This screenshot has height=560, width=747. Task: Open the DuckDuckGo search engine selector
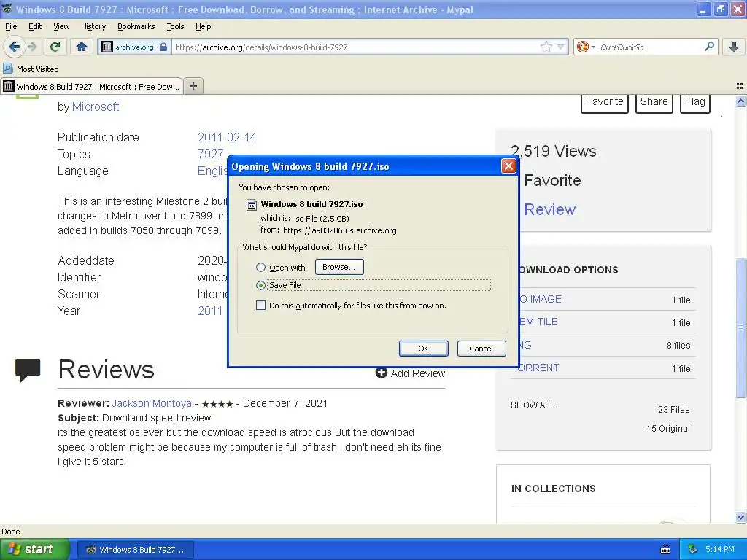click(586, 47)
